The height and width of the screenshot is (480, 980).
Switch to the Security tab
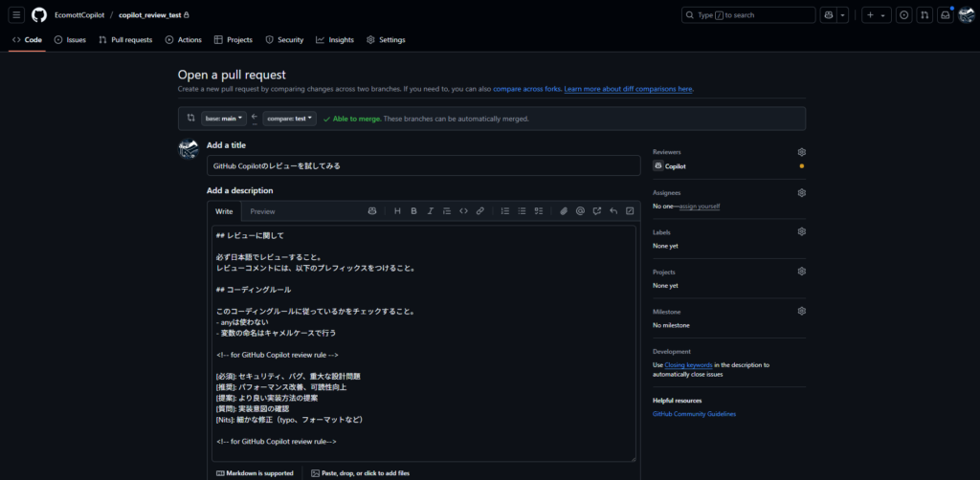tap(284, 40)
